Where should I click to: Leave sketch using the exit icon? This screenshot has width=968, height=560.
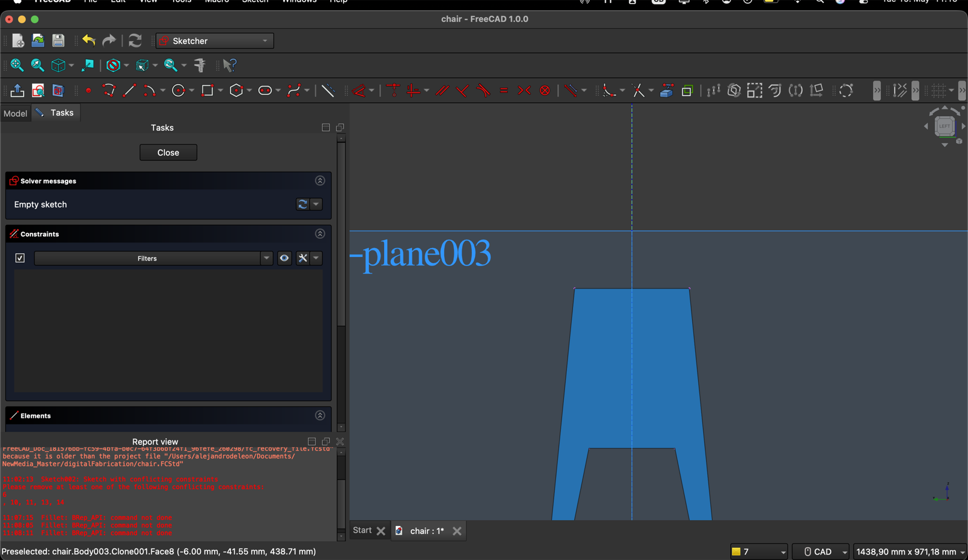coord(18,91)
